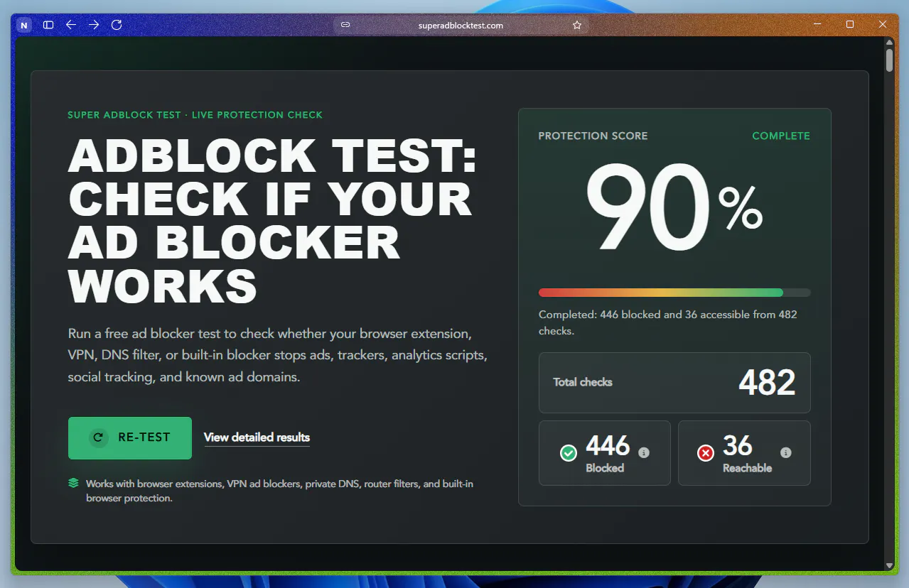The height and width of the screenshot is (588, 909).
Task: Click the 'SUPER ADBLOCK TEST · LIVE PROTECTION CHECK' text
Action: (195, 114)
